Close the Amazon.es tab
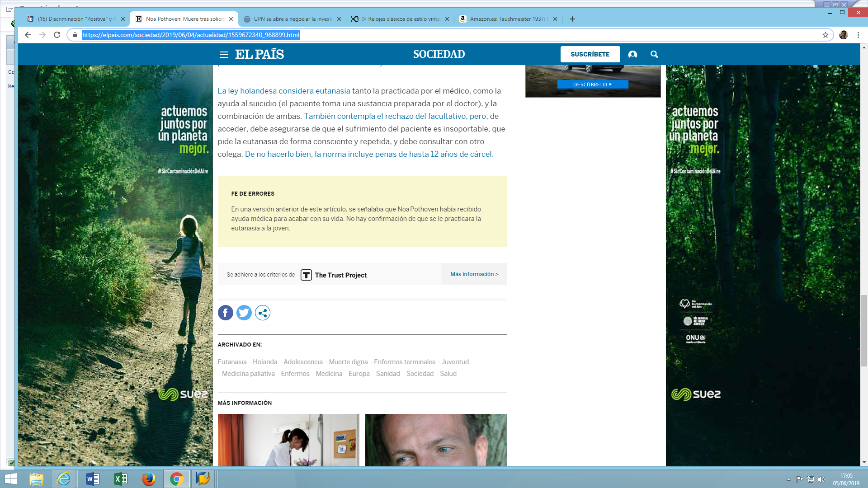The width and height of the screenshot is (868, 488). [555, 19]
